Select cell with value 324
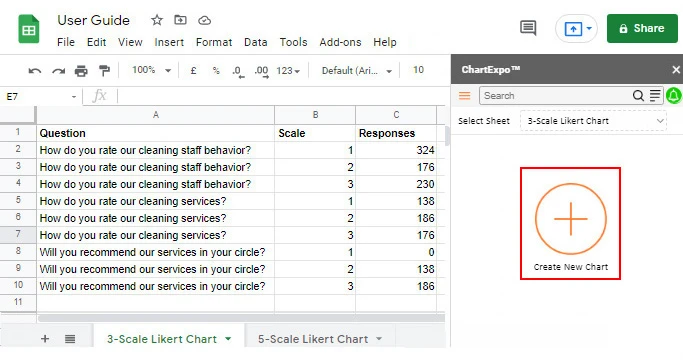683x364 pixels. tap(396, 150)
